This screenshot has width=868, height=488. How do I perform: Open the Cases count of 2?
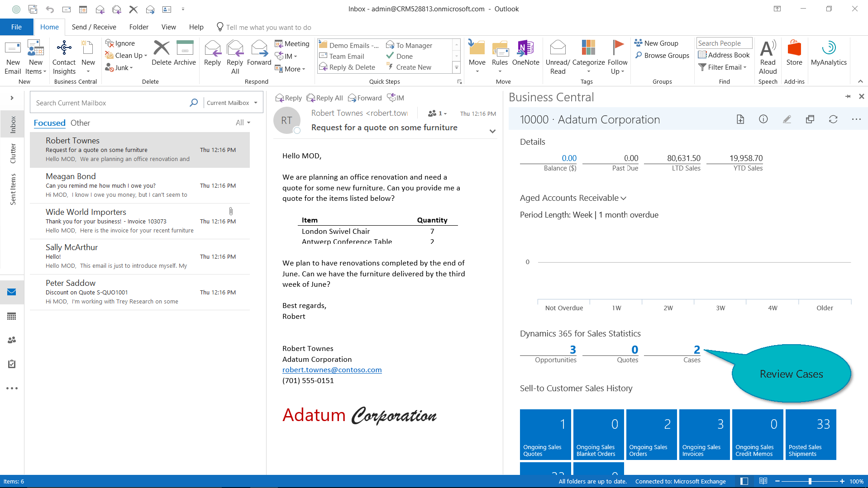[696, 350]
